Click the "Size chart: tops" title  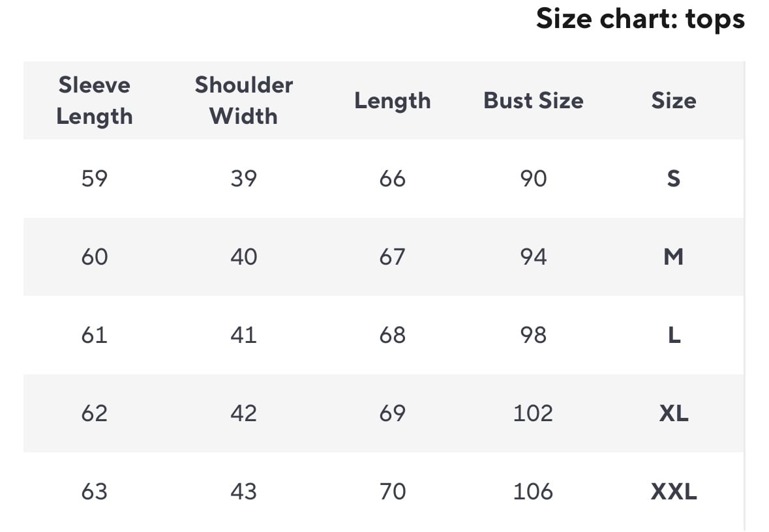[640, 19]
